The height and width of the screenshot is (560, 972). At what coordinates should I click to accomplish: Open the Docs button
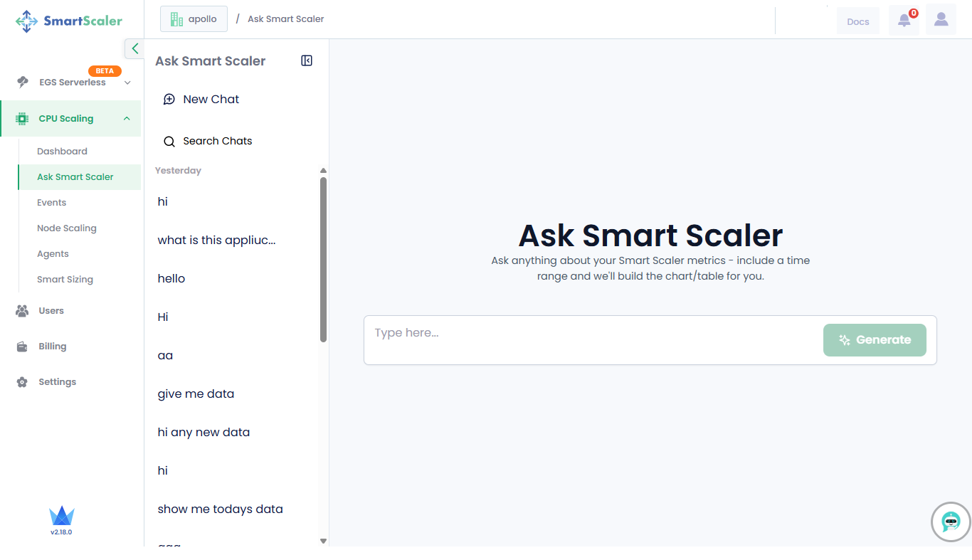tap(857, 21)
